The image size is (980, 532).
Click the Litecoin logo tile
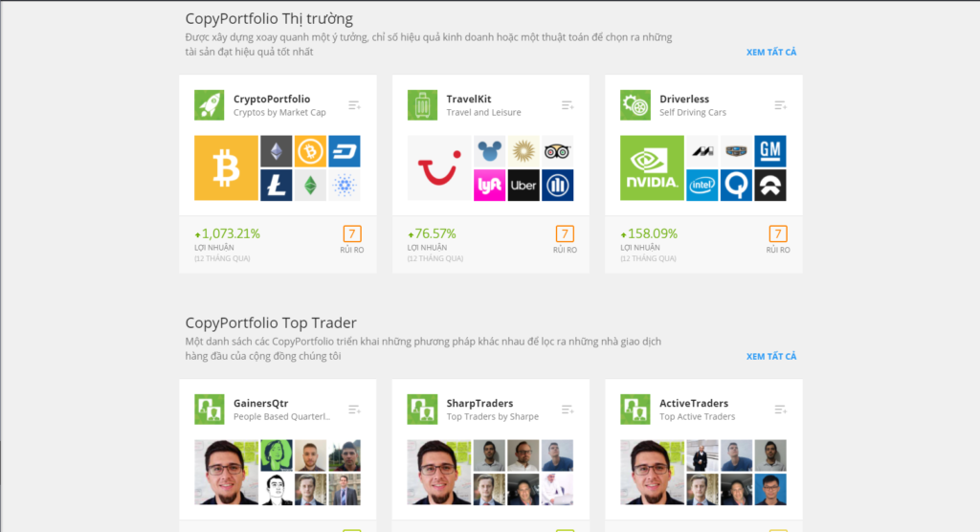[x=277, y=185]
